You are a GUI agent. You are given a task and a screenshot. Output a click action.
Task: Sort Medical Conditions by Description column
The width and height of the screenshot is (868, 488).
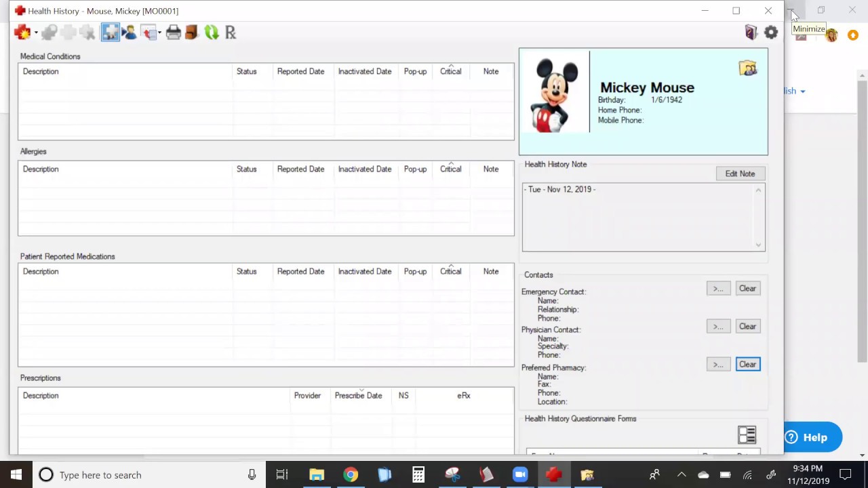[125, 71]
